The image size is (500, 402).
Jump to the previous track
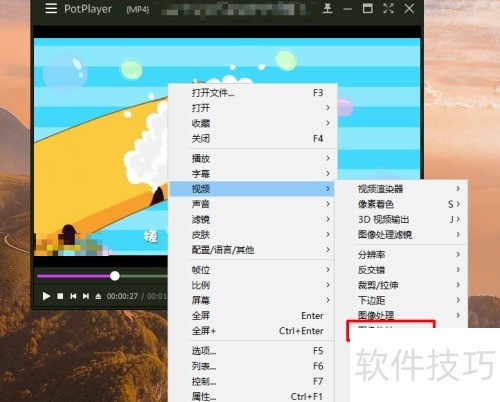point(73,296)
